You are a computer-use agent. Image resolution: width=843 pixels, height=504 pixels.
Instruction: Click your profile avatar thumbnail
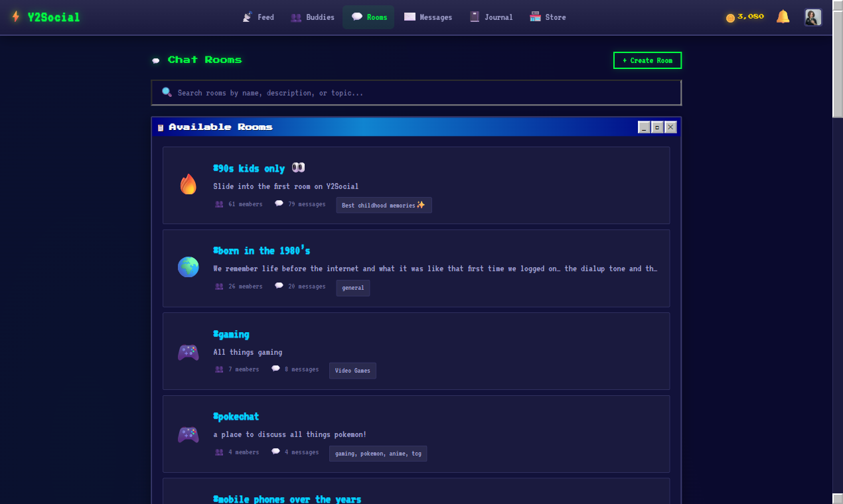tap(812, 17)
